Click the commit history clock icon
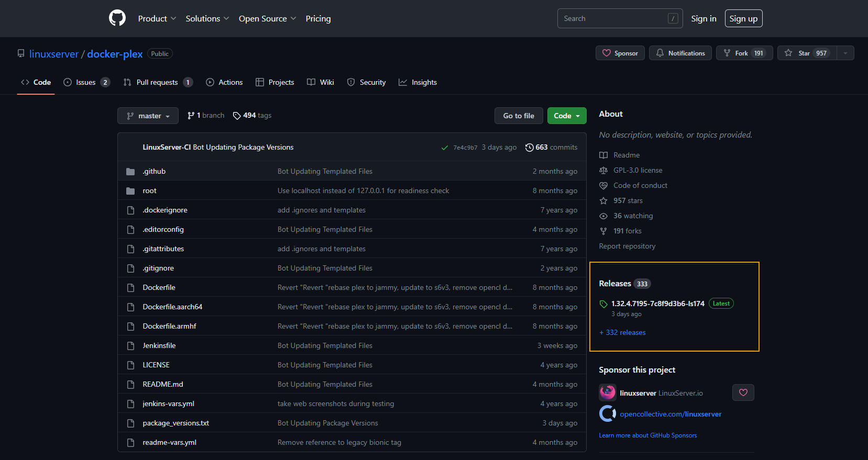868x460 pixels. pos(529,148)
